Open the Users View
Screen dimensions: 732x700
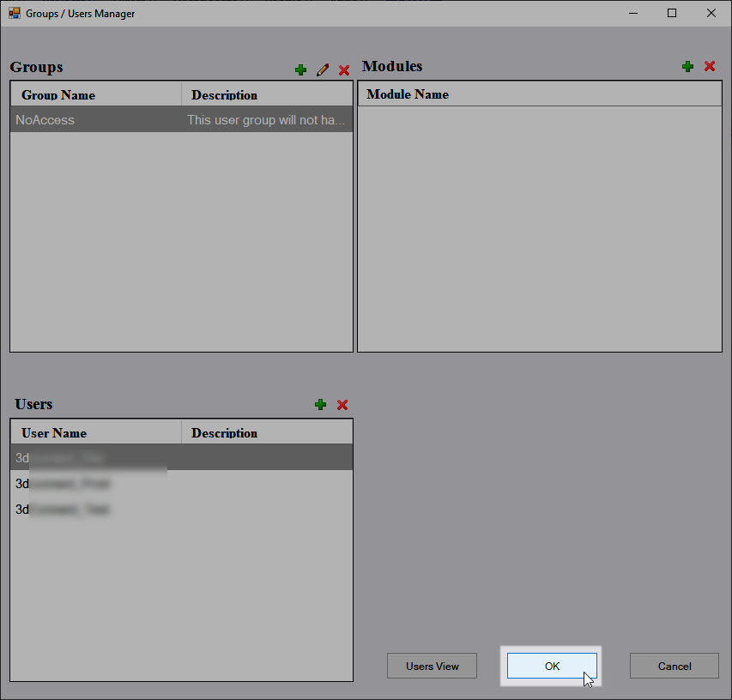coord(432,667)
